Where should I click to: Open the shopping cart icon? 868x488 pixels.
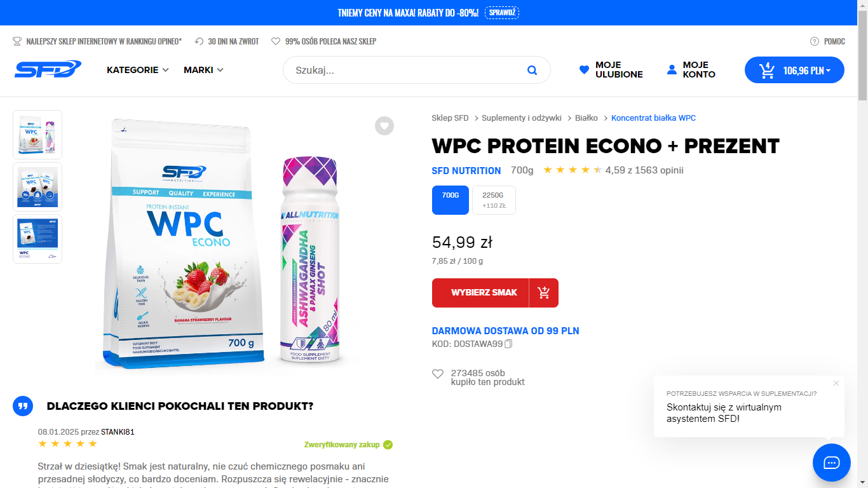pos(767,71)
